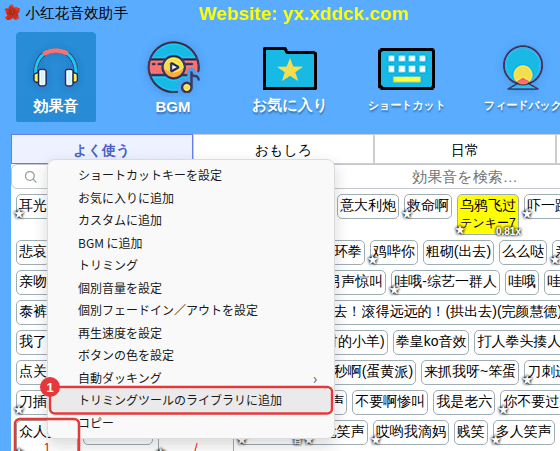Toggle favorite star on 多人笑声 button
560x451 pixels.
[x=496, y=440]
